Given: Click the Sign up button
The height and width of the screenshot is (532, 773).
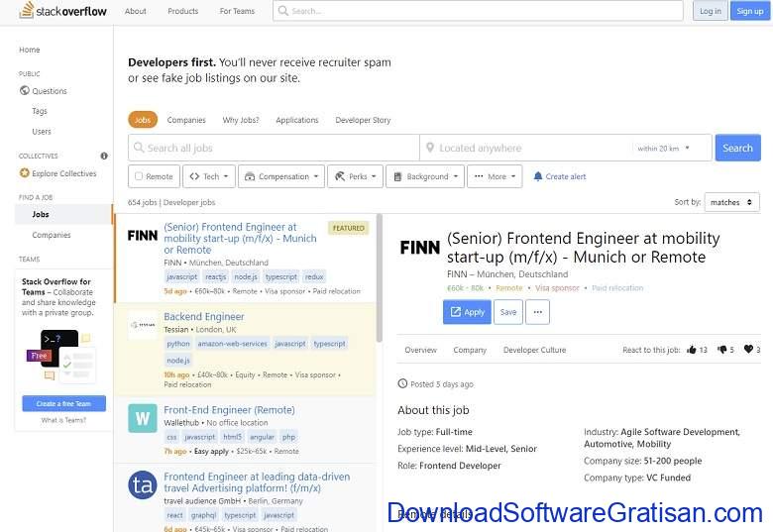Looking at the screenshot, I should 750,11.
